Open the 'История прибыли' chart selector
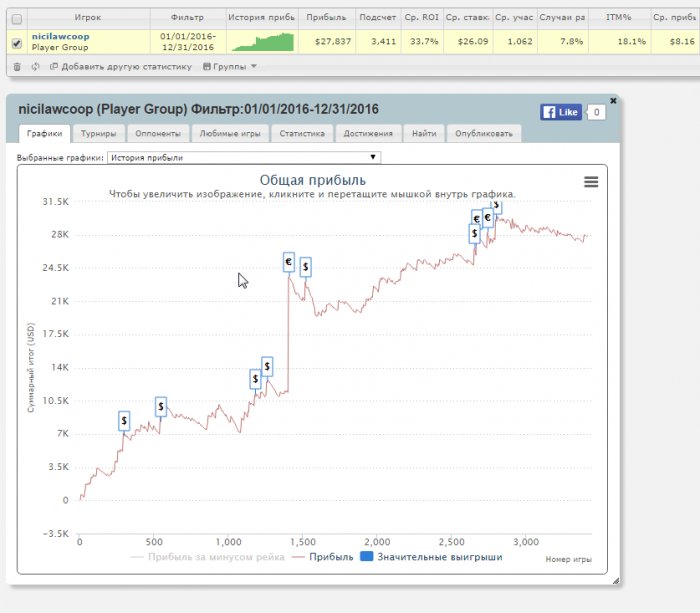 [244, 158]
